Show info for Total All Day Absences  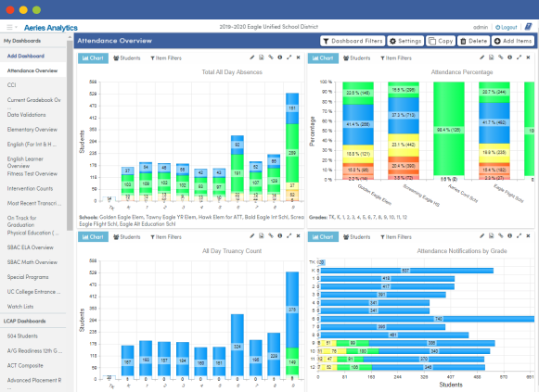tap(280, 57)
